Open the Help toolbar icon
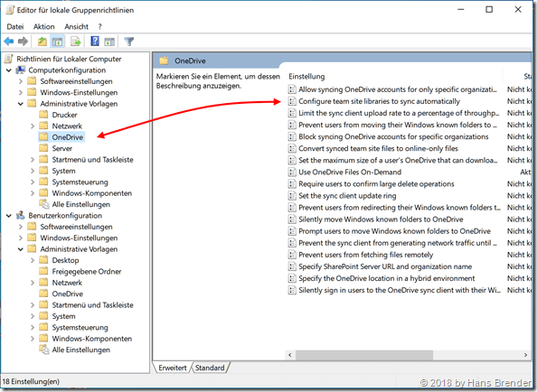This screenshot has height=392, width=537. click(95, 42)
